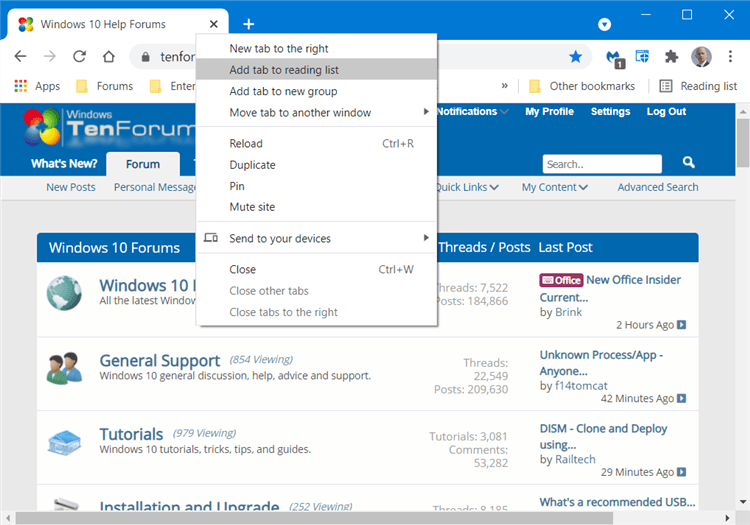Click the browser forward arrow

tap(50, 56)
